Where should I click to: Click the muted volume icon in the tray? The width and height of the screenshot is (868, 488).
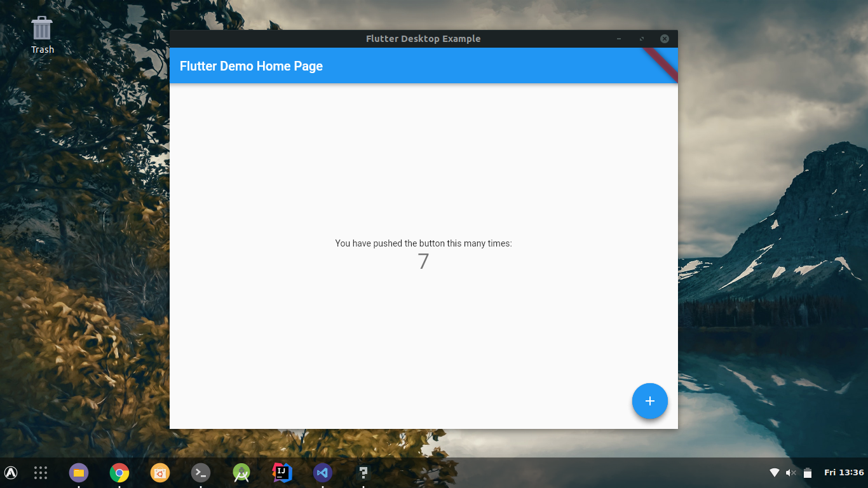791,473
